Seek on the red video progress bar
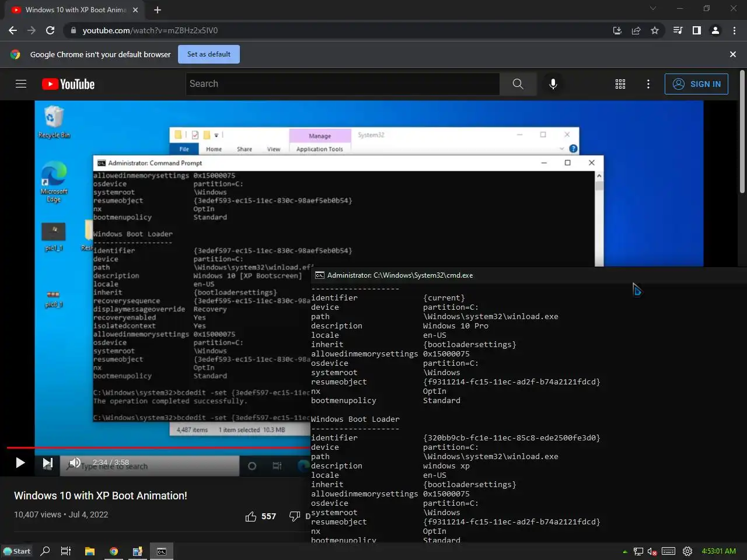This screenshot has width=747, height=560. tap(158, 448)
